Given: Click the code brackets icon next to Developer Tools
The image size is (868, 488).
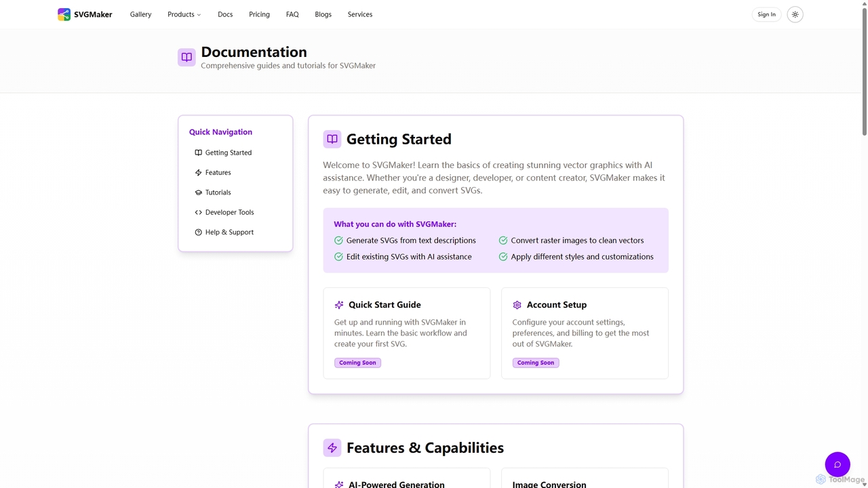Looking at the screenshot, I should (198, 212).
